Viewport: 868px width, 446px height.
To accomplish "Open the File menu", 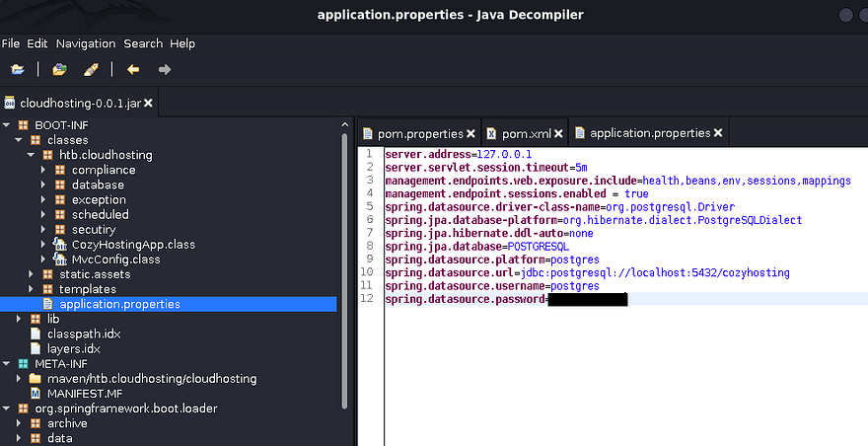I will point(11,43).
